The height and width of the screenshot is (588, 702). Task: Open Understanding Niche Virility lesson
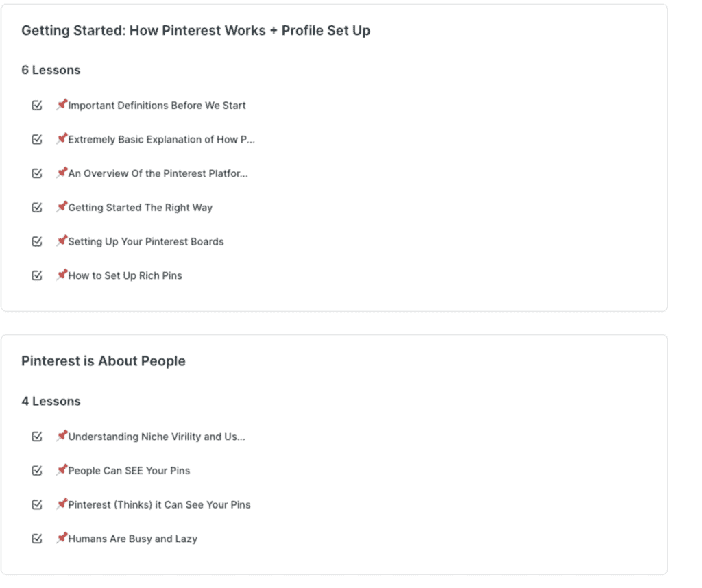click(156, 437)
